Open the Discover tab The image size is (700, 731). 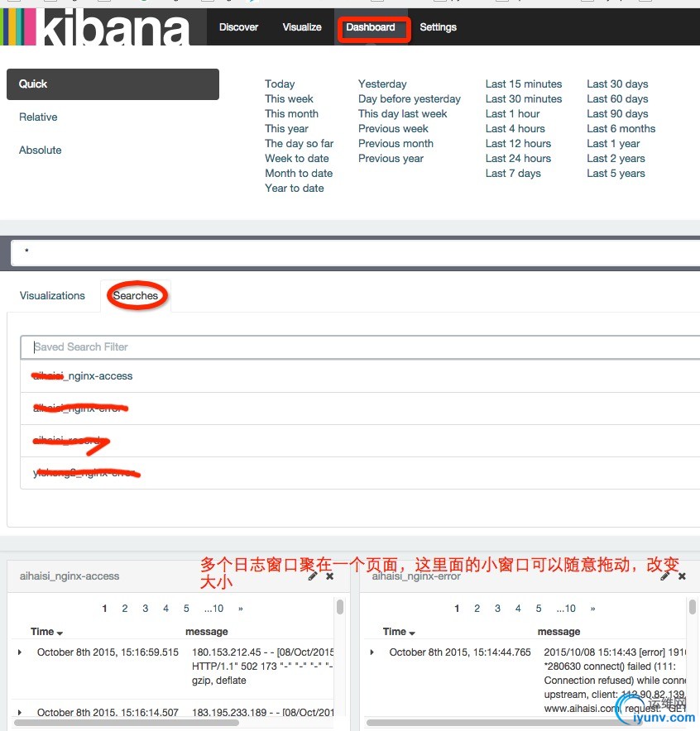pos(238,27)
